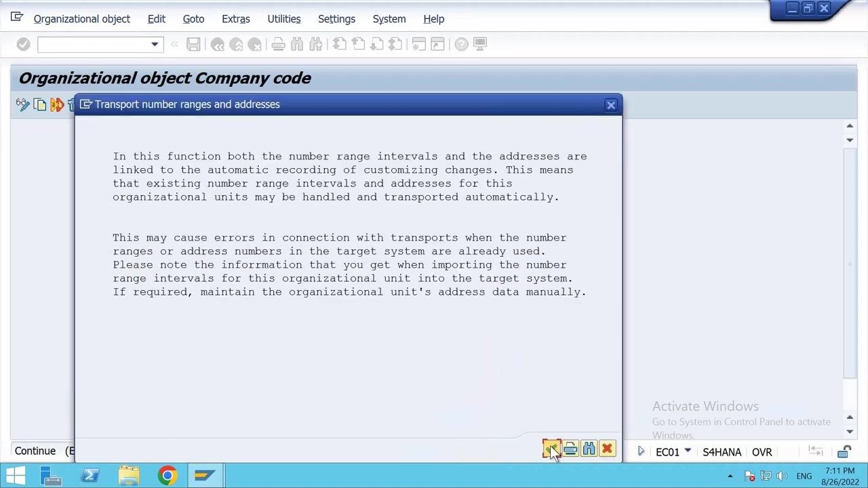The height and width of the screenshot is (488, 868).
Task: Open the Edit menu
Action: 157,19
